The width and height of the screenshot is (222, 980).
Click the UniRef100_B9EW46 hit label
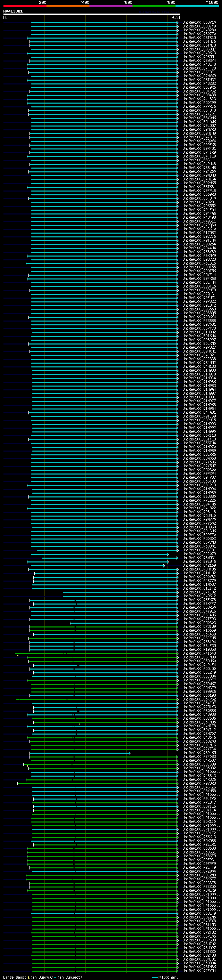pos(199,561)
